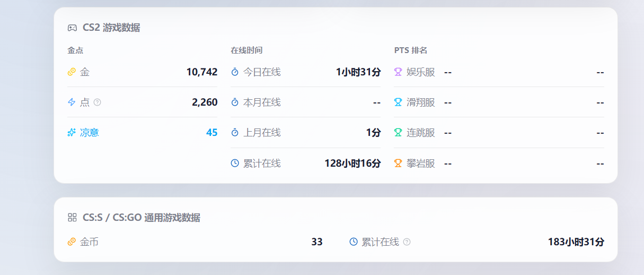Click the 本月在线 label
Image resolution: width=644 pixels, height=275 pixels.
262,102
